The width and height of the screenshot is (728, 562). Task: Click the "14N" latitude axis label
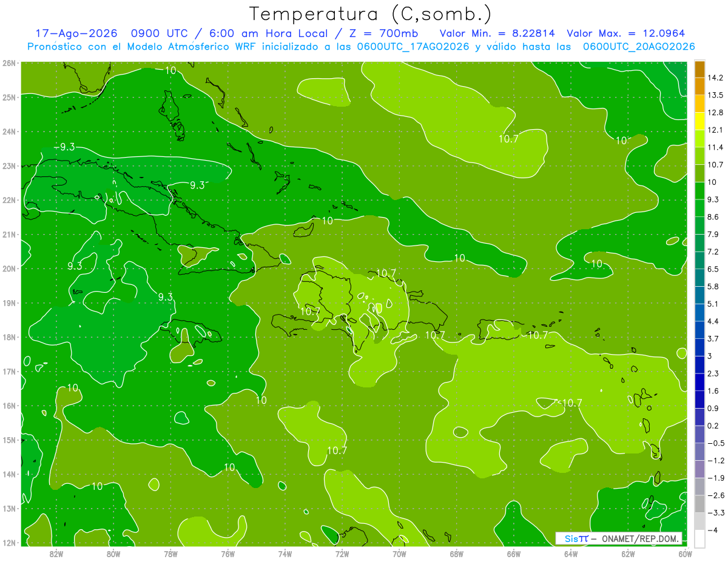[x=9, y=474]
